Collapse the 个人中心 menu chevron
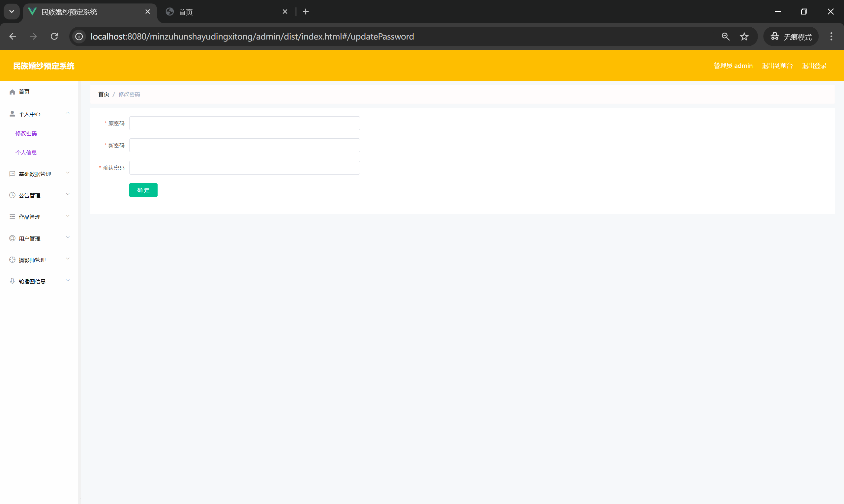 [x=68, y=113]
